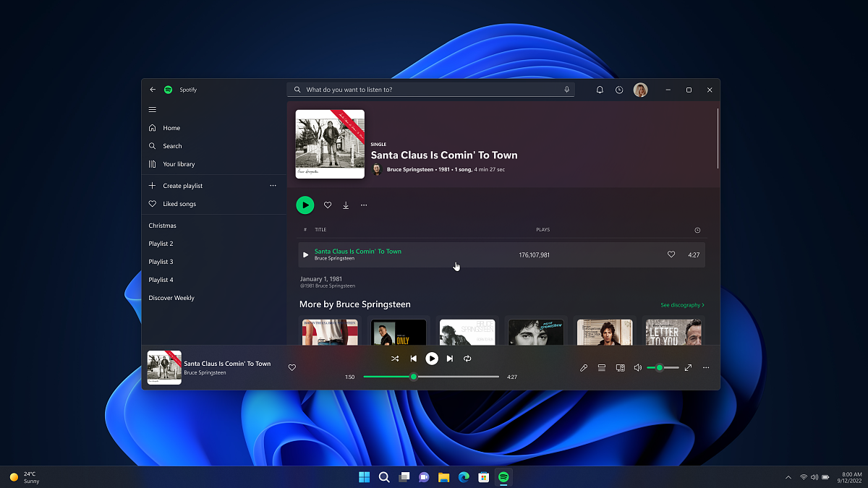868x488 pixels.
Task: Mute with the speaker volume icon
Action: (638, 368)
